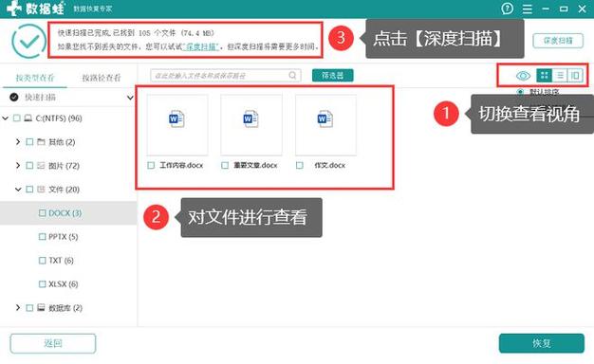Check the 其他 (2) checkbox
Screen dimensions: 594x364
pos(29,142)
